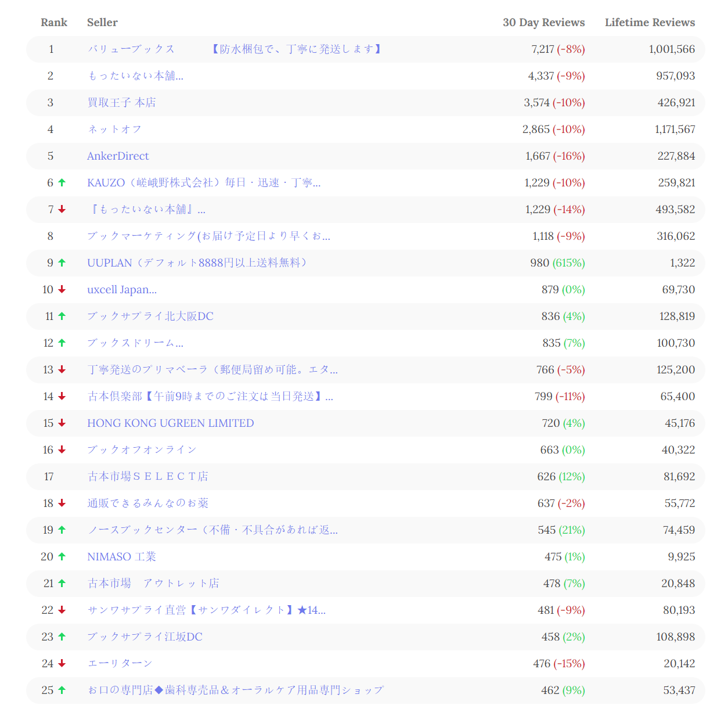Open the 通販できるみんなのお薬 link
Viewport: 728px width, 705px height.
(x=149, y=503)
